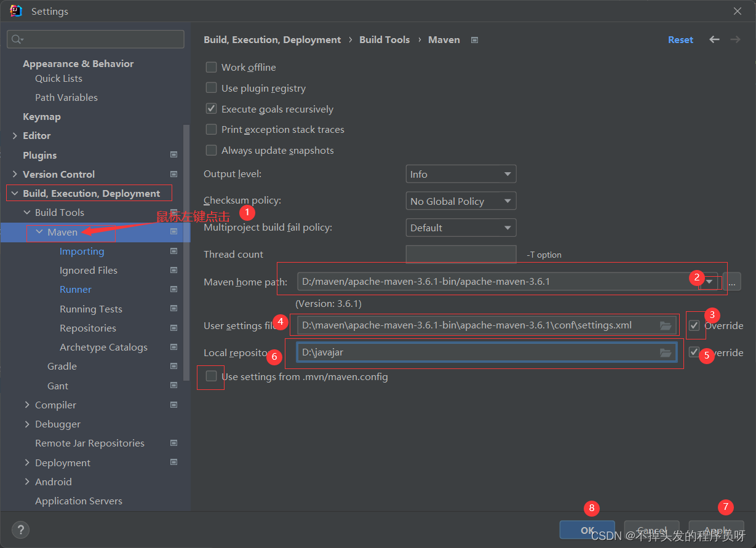Click the project-level icon beside Gradle
The width and height of the screenshot is (756, 548).
pos(173,366)
